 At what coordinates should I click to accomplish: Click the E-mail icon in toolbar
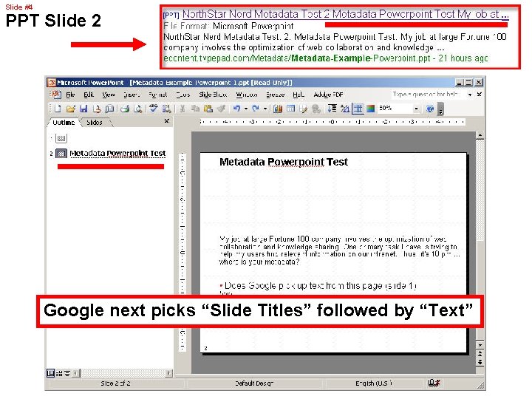(109, 109)
